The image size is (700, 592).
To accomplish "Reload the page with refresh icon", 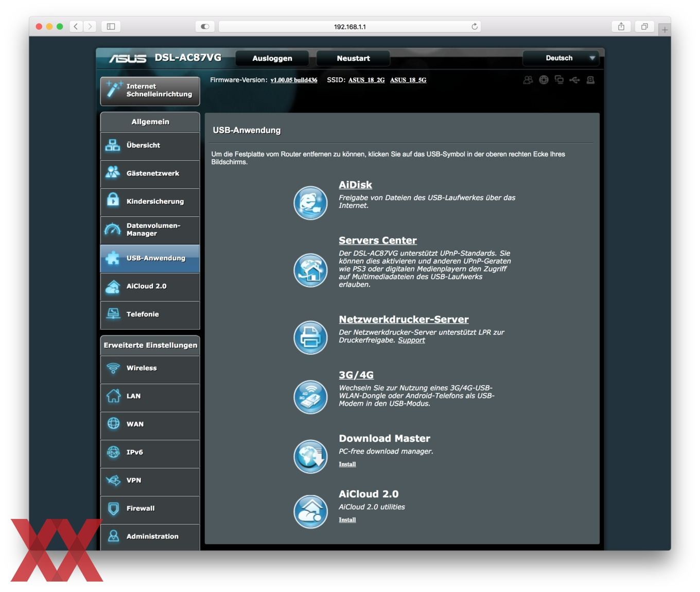I will click(x=475, y=26).
